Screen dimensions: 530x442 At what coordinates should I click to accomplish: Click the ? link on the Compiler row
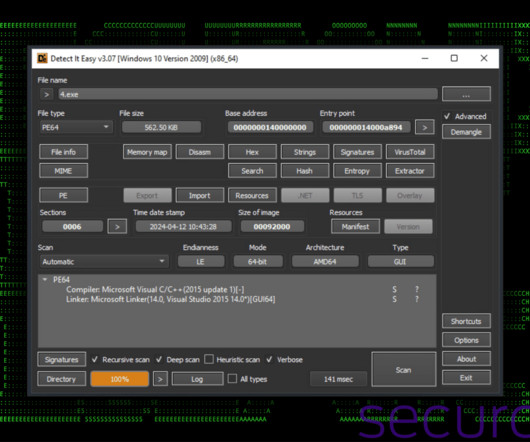click(x=417, y=290)
